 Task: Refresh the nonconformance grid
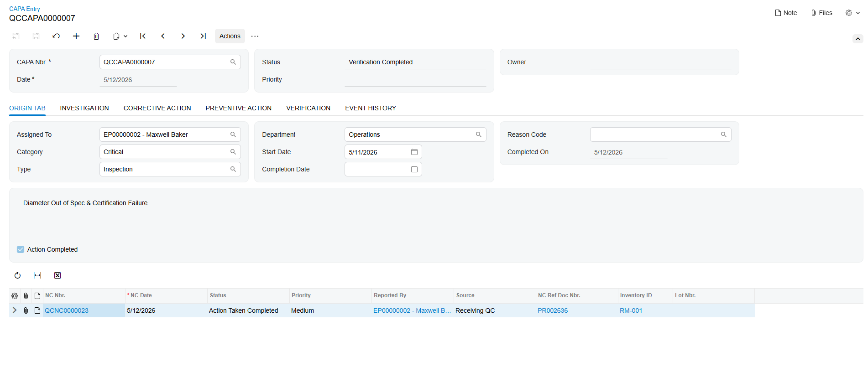click(x=17, y=275)
